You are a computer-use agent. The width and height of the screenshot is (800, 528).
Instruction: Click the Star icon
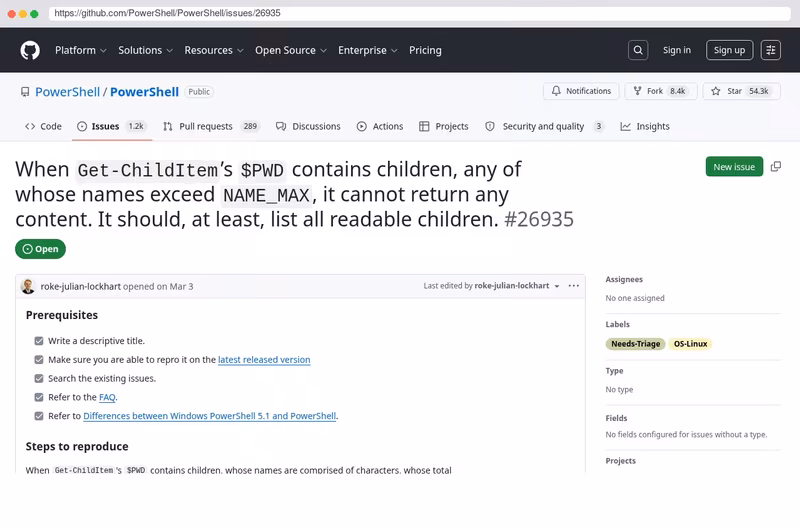715,91
